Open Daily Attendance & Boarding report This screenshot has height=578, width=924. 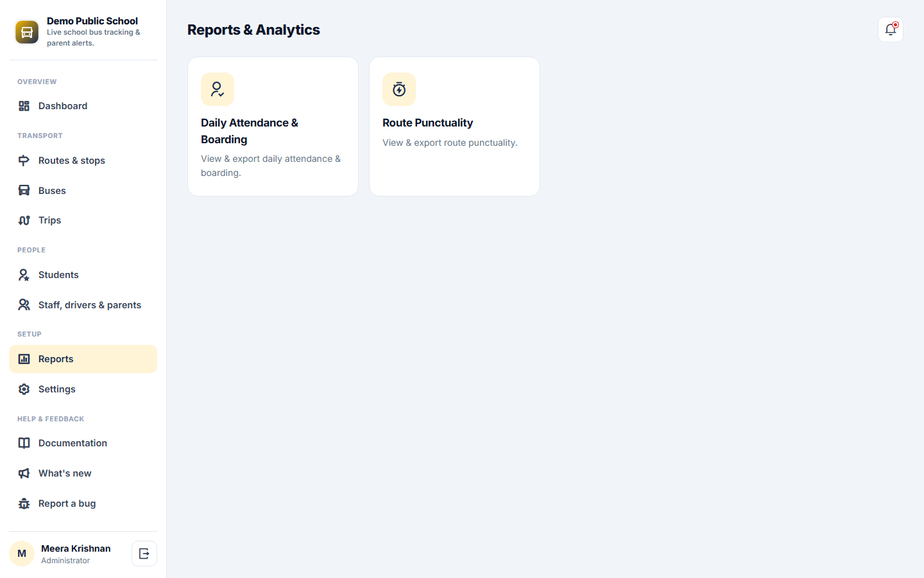click(273, 127)
